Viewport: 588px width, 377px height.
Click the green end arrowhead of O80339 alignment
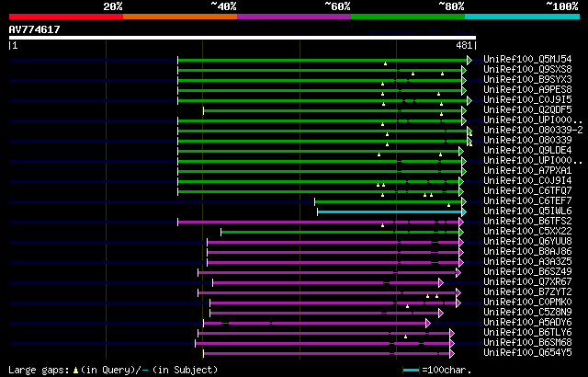469,141
